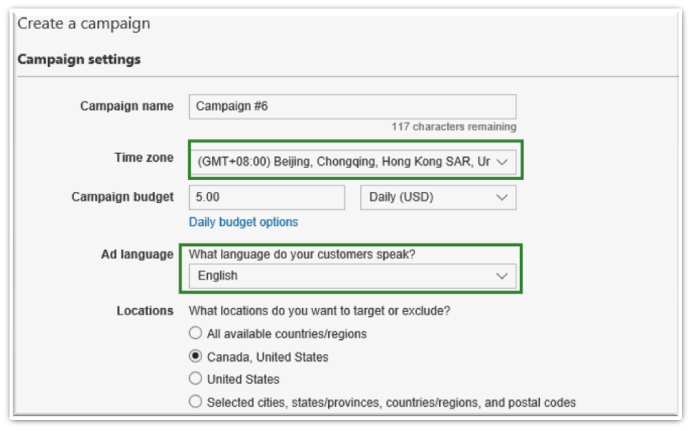Click the Time zone dropdown chevron arrow

502,160
